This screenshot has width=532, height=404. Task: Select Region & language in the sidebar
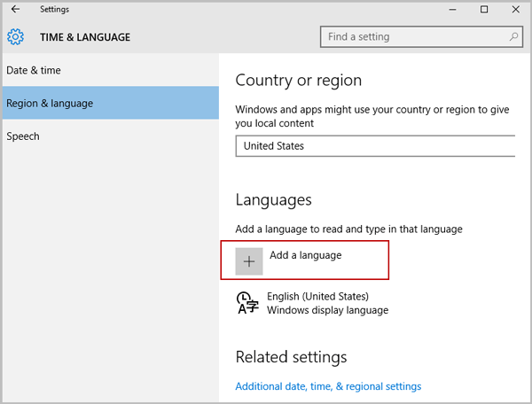coord(111,103)
